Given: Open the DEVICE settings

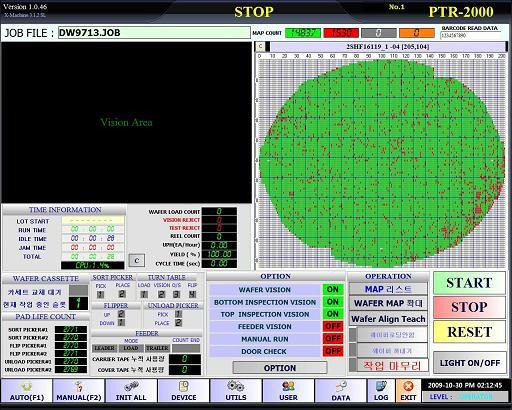Looking at the screenshot, I should [184, 391].
